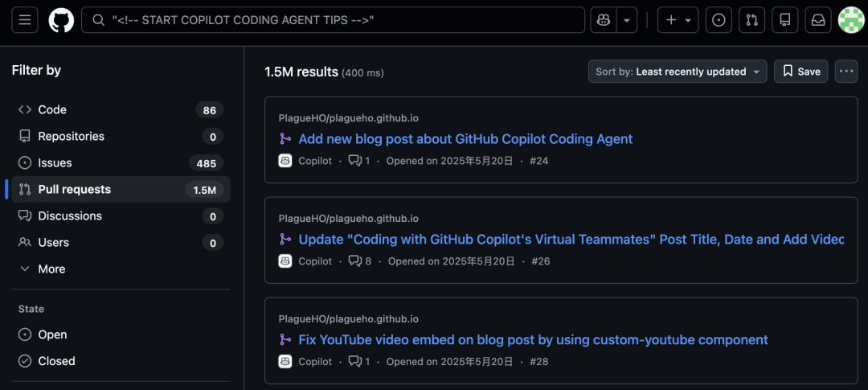868x390 pixels.
Task: Go to GitHub homepage via Octocat logo
Action: 61,20
